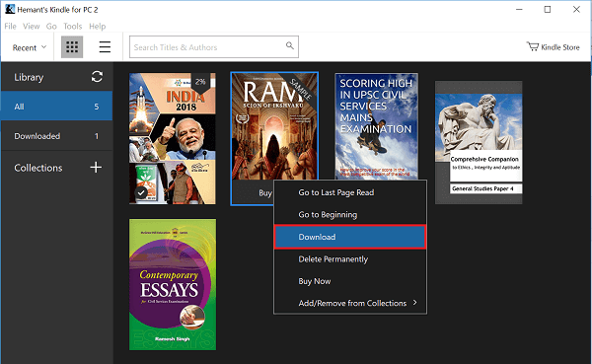The image size is (592, 364).
Task: Open the Recent sort dropdown
Action: [x=29, y=47]
